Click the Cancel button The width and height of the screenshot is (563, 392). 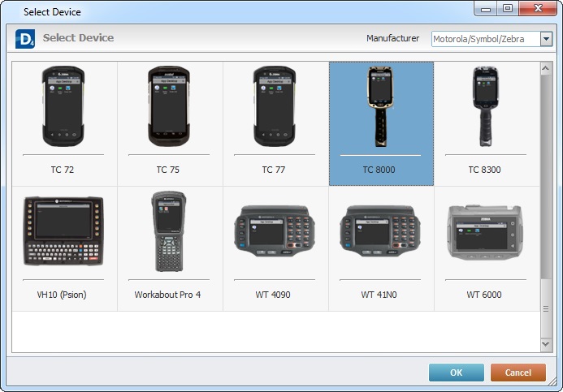tap(518, 373)
